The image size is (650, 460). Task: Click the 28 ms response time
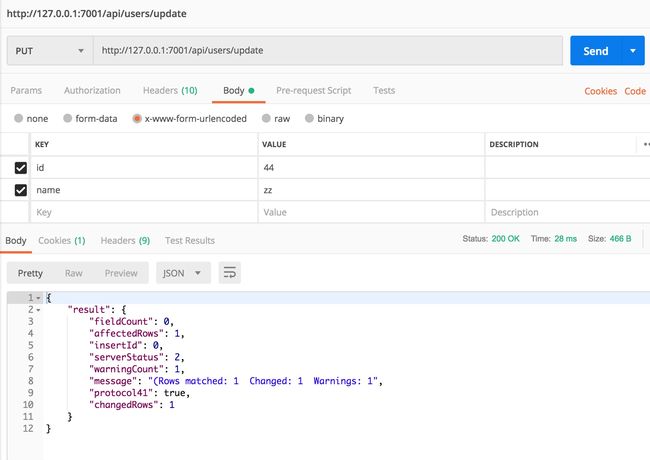click(565, 239)
